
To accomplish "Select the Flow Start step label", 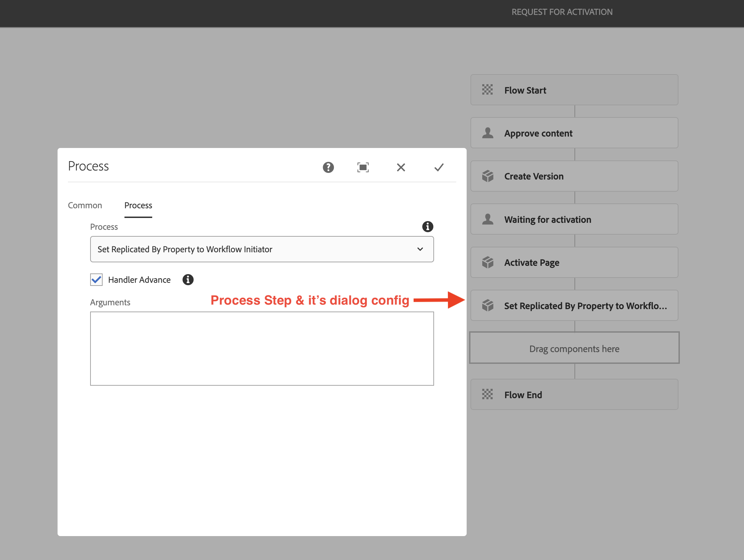I will tap(525, 90).
